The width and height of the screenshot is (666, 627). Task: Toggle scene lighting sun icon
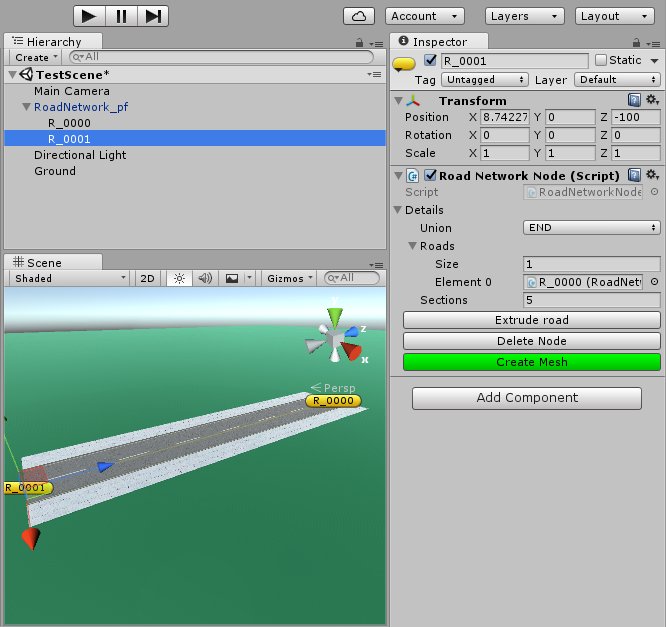(x=179, y=279)
